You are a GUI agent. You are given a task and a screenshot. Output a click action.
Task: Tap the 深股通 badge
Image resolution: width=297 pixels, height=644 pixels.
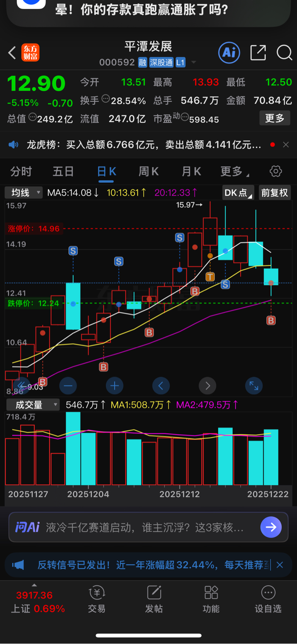[161, 62]
